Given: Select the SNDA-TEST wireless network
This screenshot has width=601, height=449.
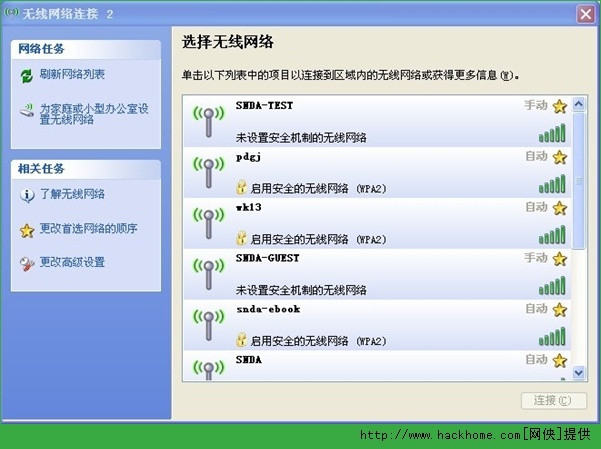Looking at the screenshot, I should [380, 121].
